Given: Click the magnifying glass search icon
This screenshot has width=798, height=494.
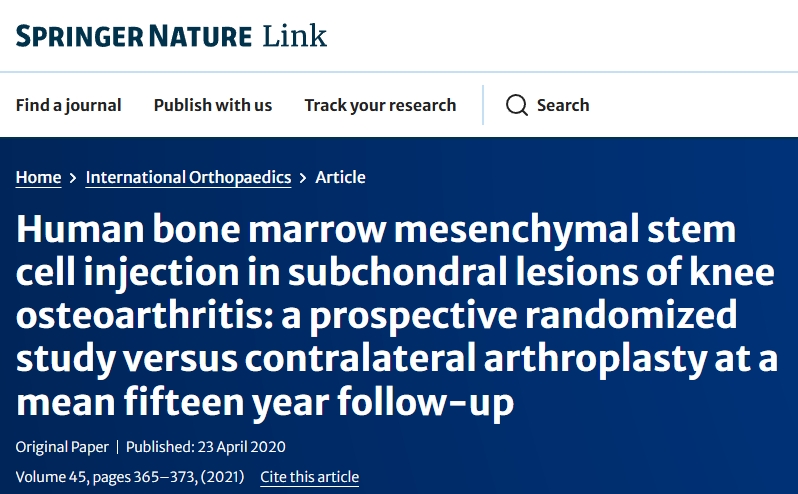Looking at the screenshot, I should click(516, 105).
